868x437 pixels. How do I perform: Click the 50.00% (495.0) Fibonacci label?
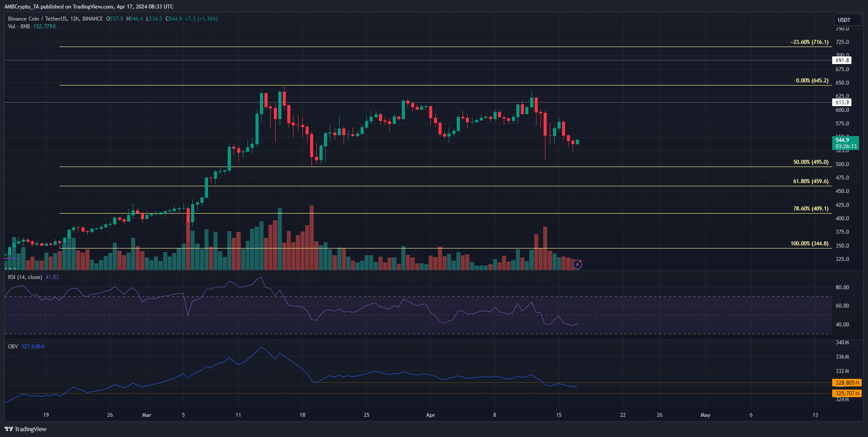(x=811, y=162)
